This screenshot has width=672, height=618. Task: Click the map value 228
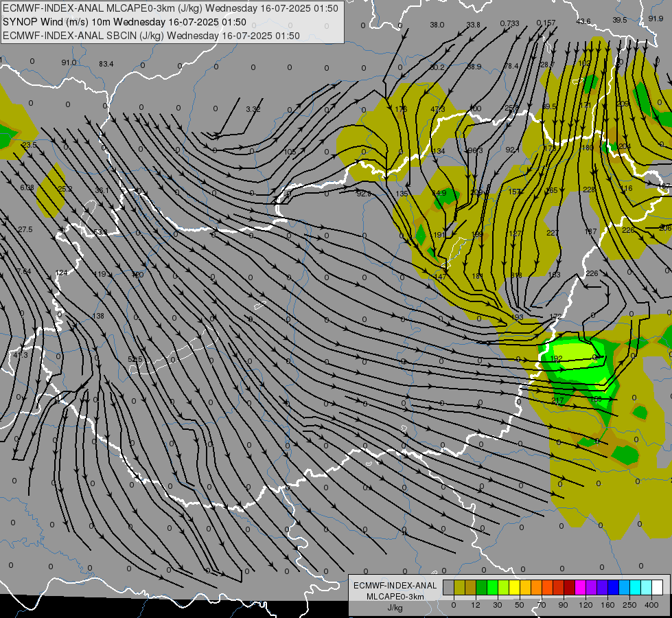589,189
